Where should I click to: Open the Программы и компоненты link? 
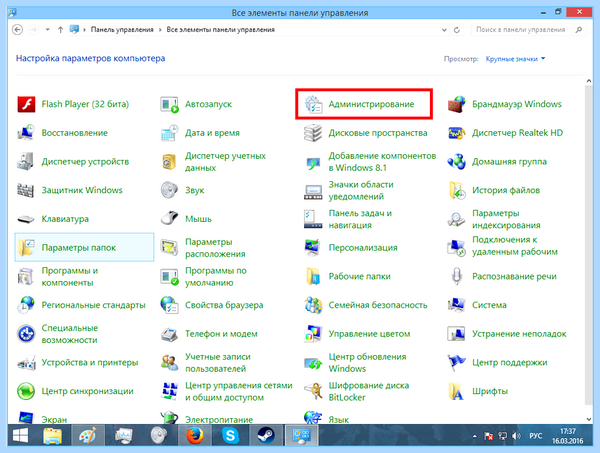click(70, 277)
